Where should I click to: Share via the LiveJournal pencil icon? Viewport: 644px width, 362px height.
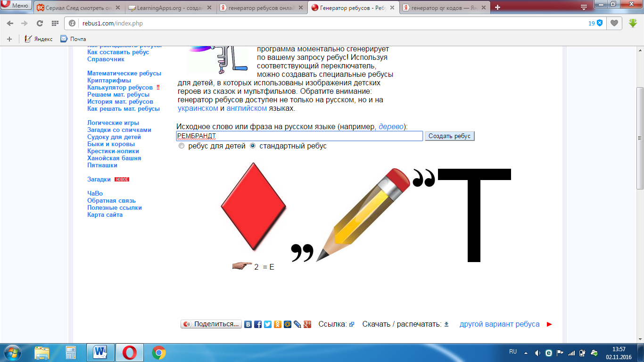(x=297, y=324)
